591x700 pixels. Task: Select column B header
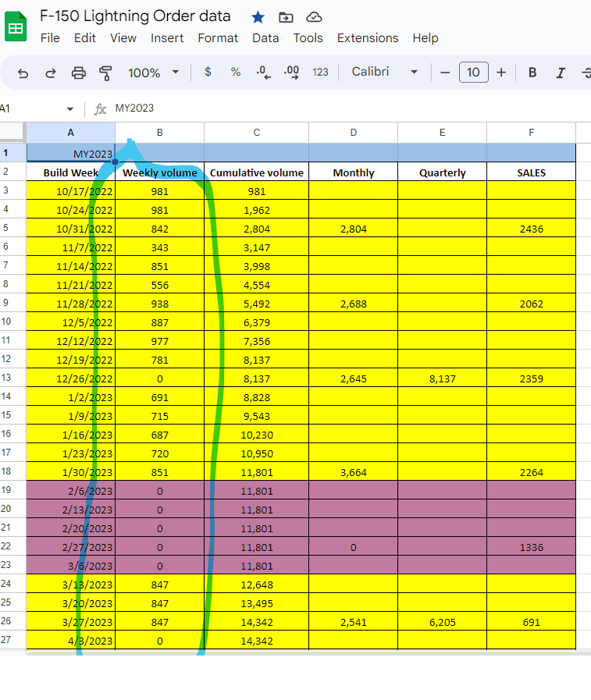(159, 133)
